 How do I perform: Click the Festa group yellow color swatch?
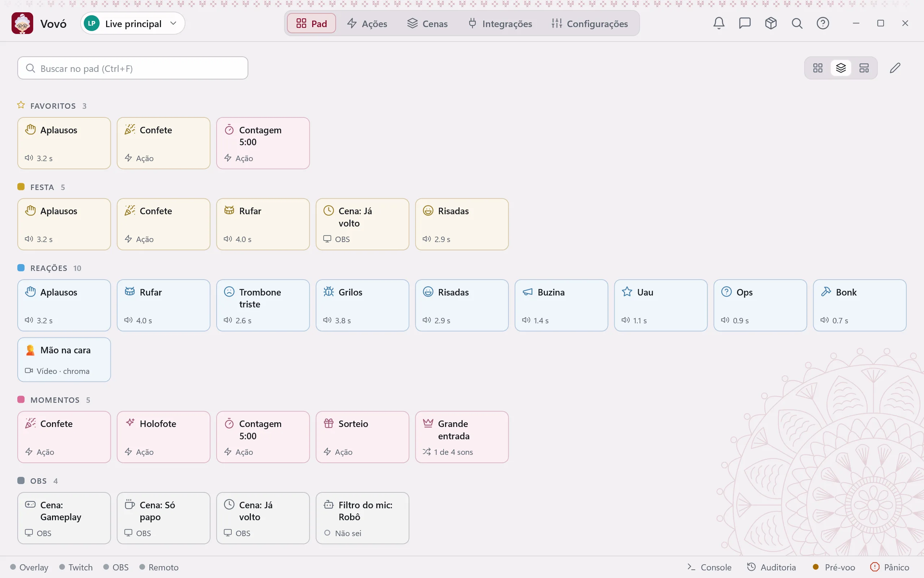(x=21, y=186)
